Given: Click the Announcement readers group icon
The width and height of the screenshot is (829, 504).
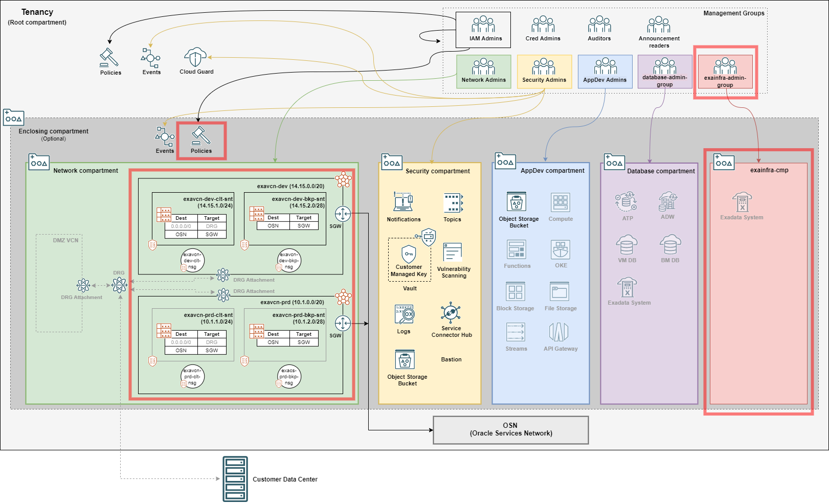Looking at the screenshot, I should 659,24.
